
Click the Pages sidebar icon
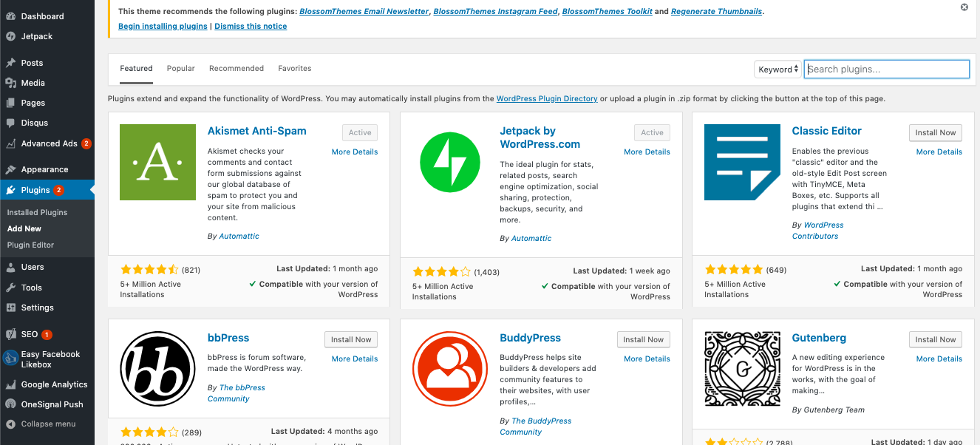10,103
